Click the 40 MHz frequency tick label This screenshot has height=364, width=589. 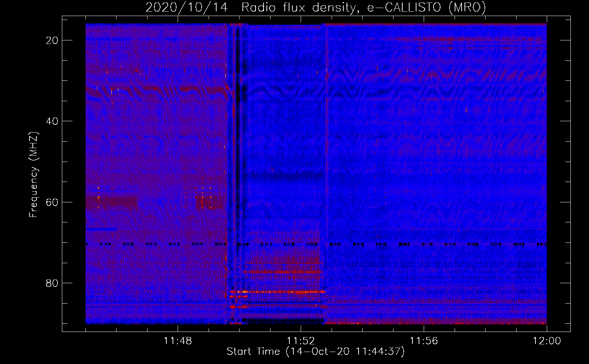click(52, 121)
